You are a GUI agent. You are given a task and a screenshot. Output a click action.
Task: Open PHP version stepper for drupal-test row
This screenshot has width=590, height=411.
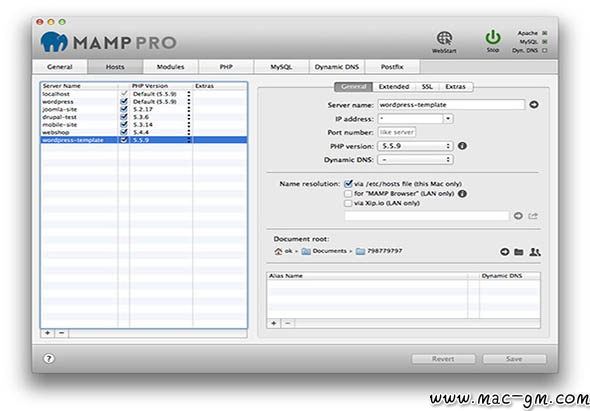point(189,117)
